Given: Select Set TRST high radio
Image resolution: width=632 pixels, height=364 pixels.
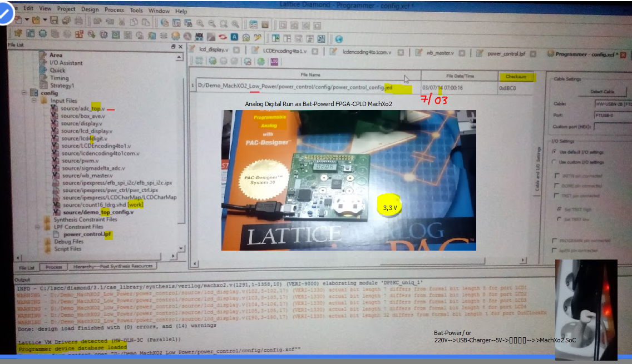Looking at the screenshot, I should 559,209.
